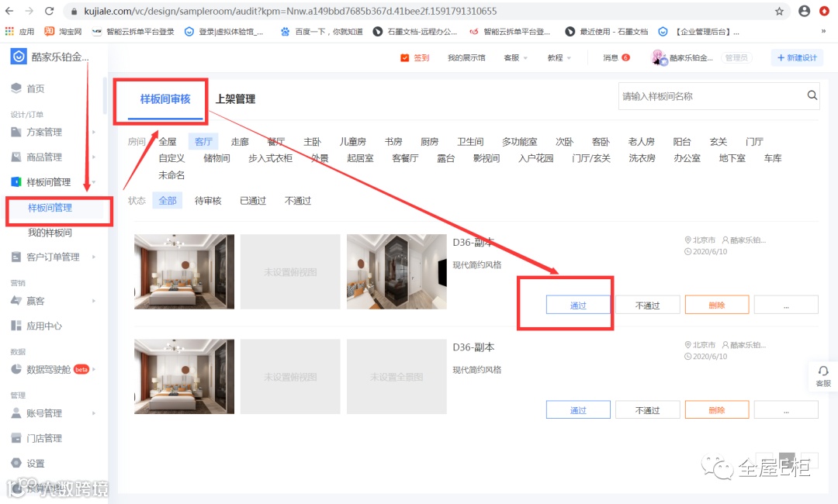Image resolution: width=838 pixels, height=504 pixels.
Task: Open the Apps grid bookmark icon
Action: [x=9, y=32]
